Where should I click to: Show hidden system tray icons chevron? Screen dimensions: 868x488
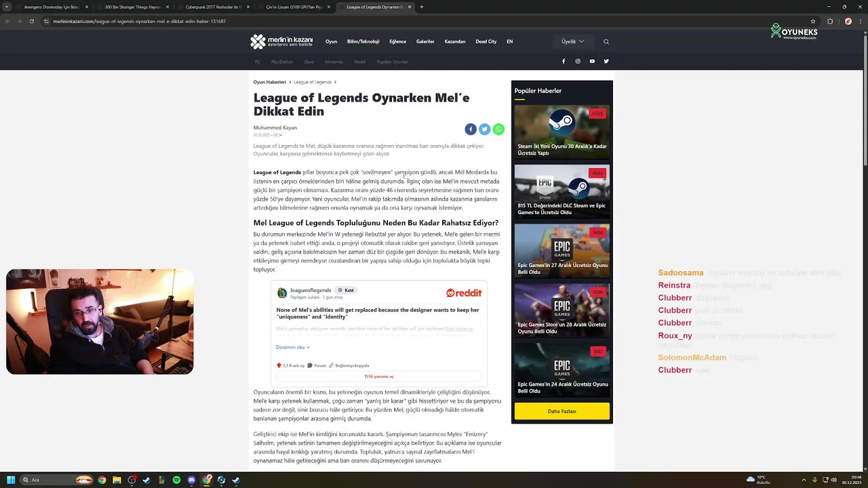coord(804,480)
